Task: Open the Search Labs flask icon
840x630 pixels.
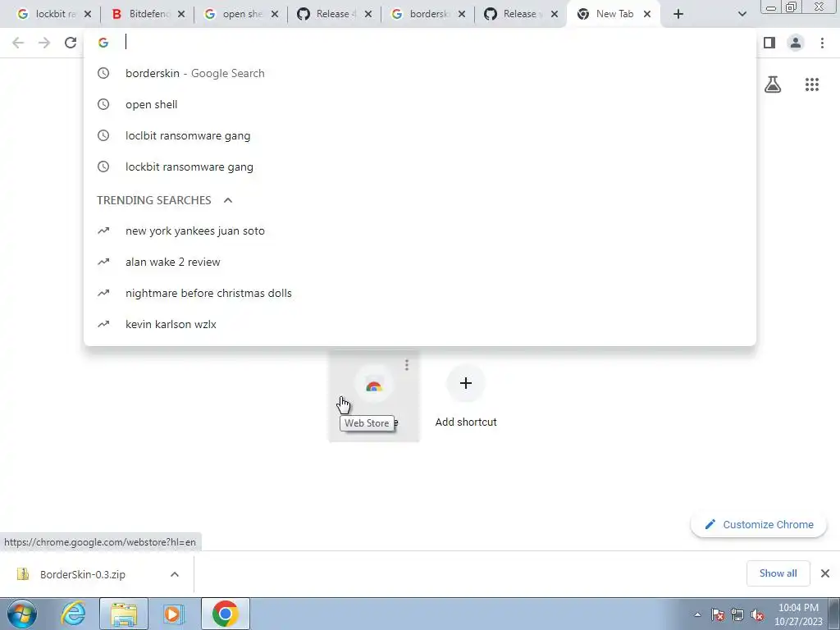Action: click(773, 84)
